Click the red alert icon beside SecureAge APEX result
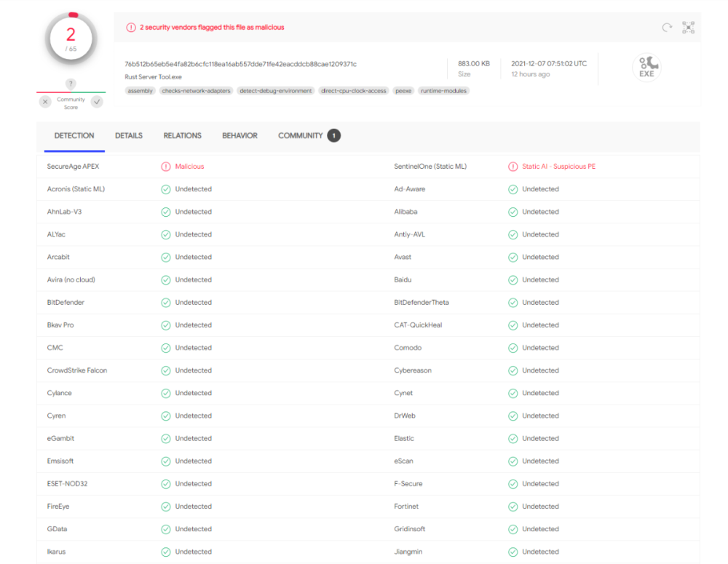Image resolution: width=728 pixels, height=564 pixels. coord(166,167)
